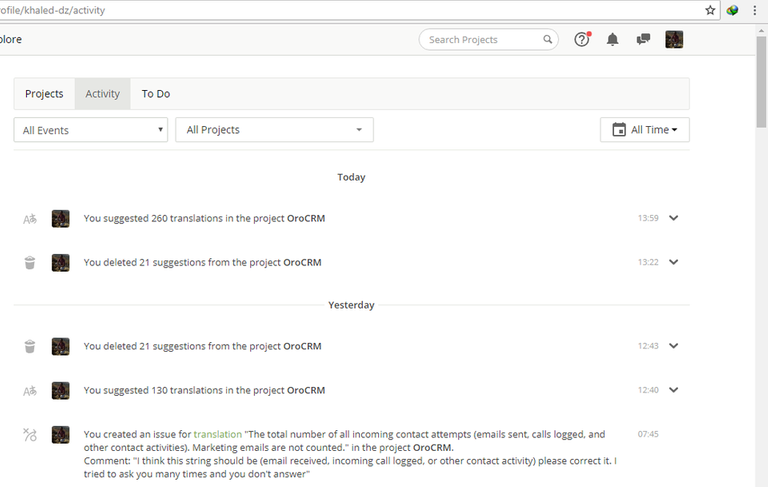This screenshot has height=487, width=768.
Task: Expand the 13:59 activity entry
Action: pyautogui.click(x=674, y=218)
